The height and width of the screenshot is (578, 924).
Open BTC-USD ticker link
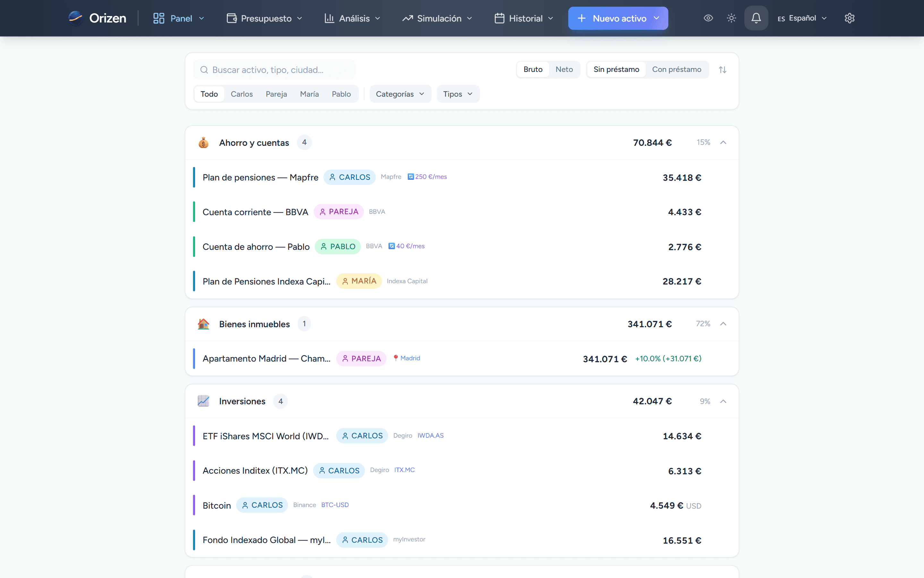[335, 504]
